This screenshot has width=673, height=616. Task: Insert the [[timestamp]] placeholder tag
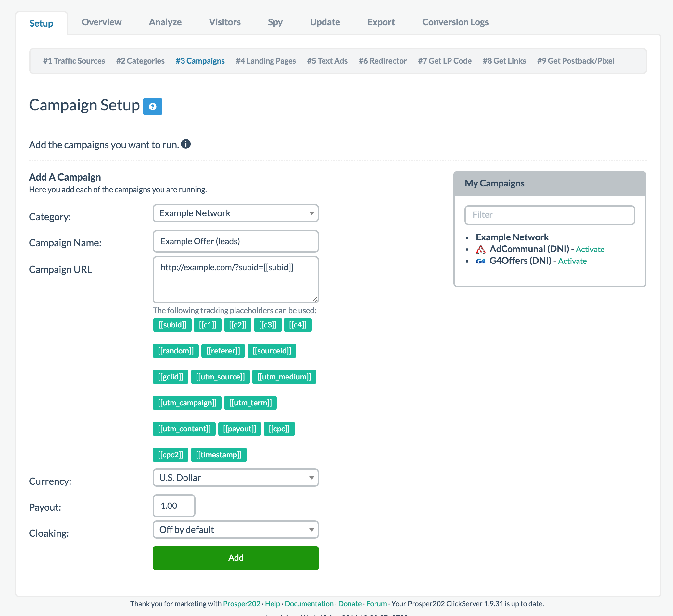[x=219, y=455]
